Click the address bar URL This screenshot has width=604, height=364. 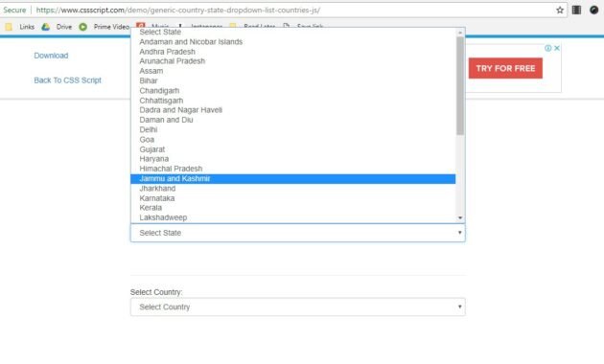(178, 10)
